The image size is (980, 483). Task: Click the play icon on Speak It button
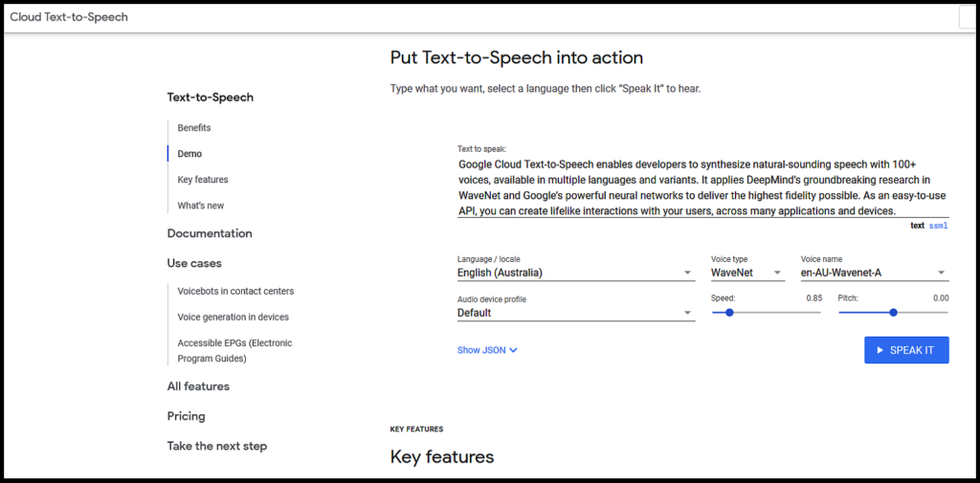tap(880, 351)
